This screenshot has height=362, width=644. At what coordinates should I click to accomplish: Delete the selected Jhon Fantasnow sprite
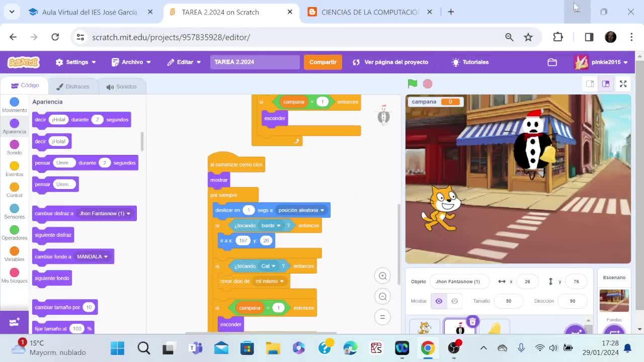(472, 322)
